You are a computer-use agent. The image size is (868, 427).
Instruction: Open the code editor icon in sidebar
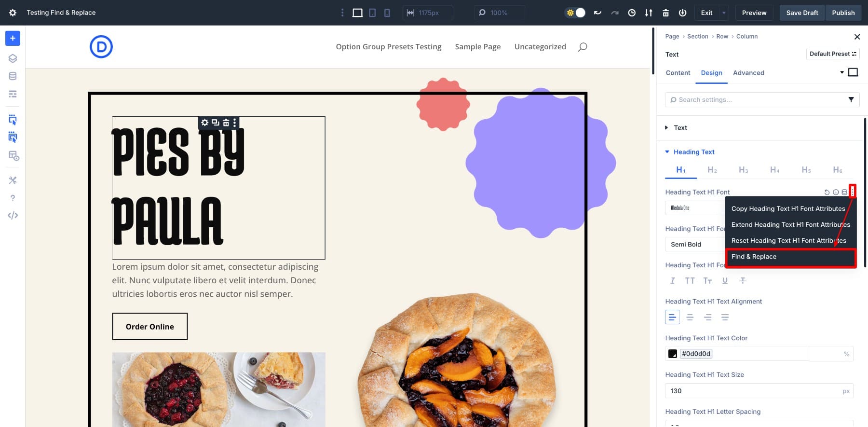click(x=13, y=216)
